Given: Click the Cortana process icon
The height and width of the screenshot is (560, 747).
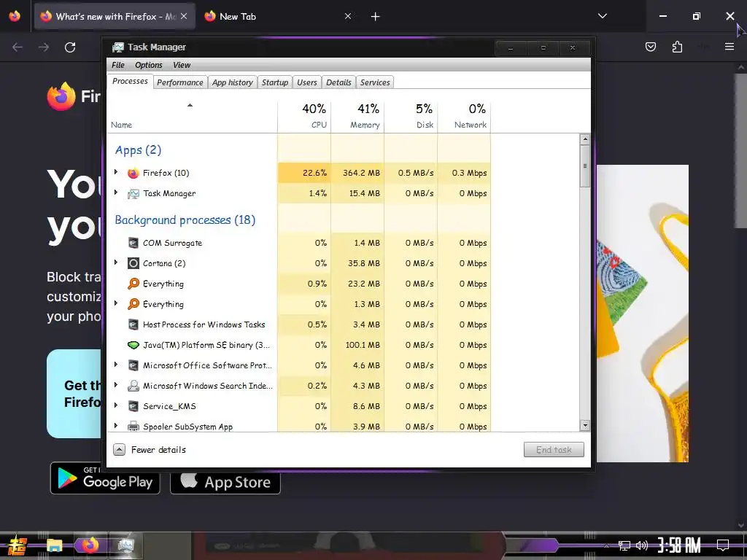Looking at the screenshot, I should [x=133, y=263].
